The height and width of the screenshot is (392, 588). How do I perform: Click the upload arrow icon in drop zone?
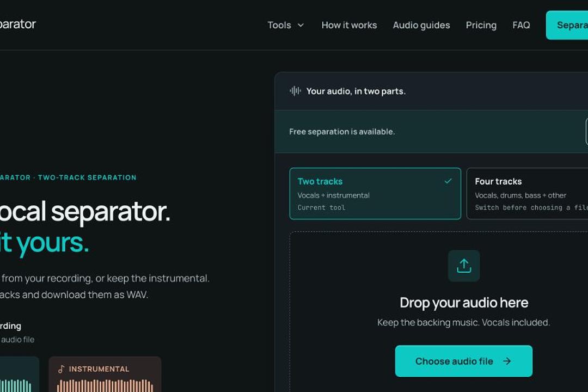pos(464,266)
